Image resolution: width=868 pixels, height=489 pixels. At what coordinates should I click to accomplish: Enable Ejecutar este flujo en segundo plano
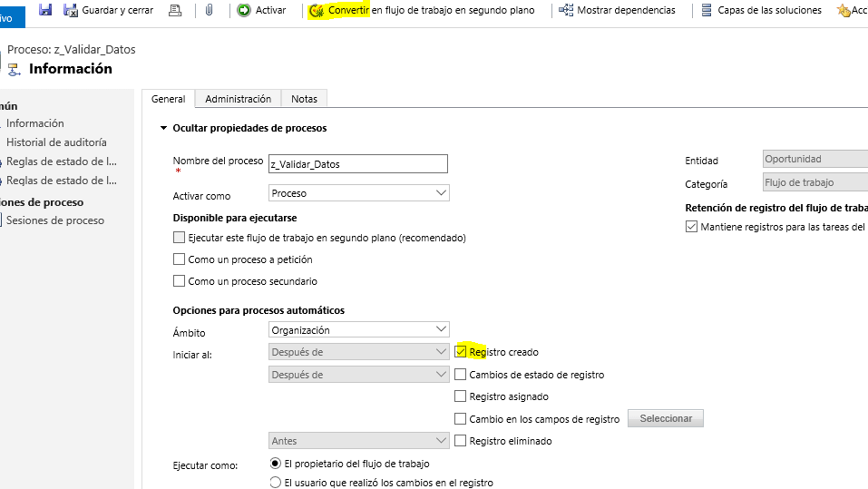point(179,238)
